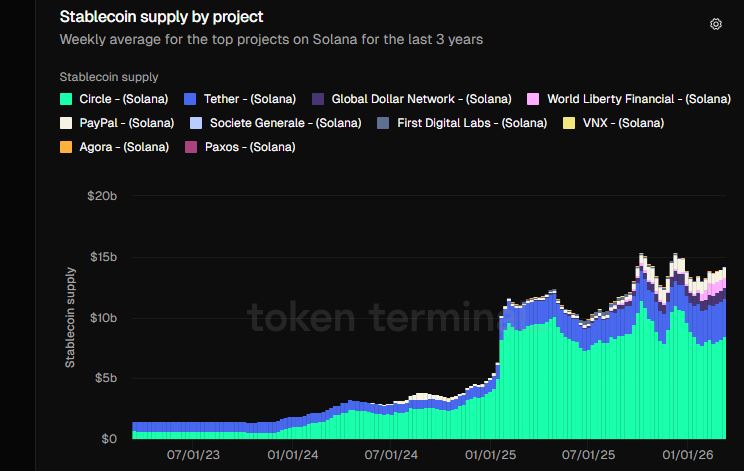
Task: Click the PayPal white legend swatch
Action: tap(67, 123)
